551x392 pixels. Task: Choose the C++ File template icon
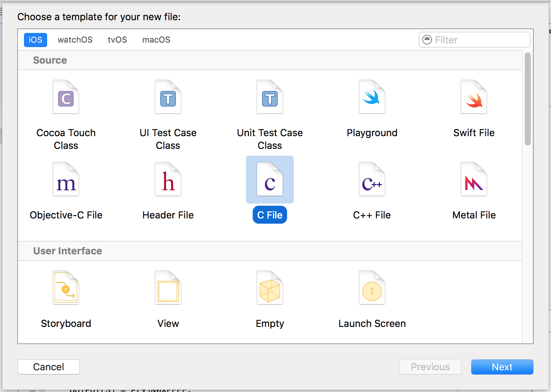pyautogui.click(x=372, y=179)
